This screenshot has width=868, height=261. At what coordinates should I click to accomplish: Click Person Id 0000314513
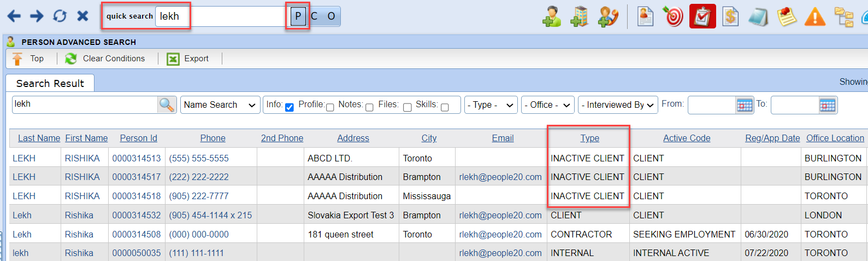[x=137, y=158]
